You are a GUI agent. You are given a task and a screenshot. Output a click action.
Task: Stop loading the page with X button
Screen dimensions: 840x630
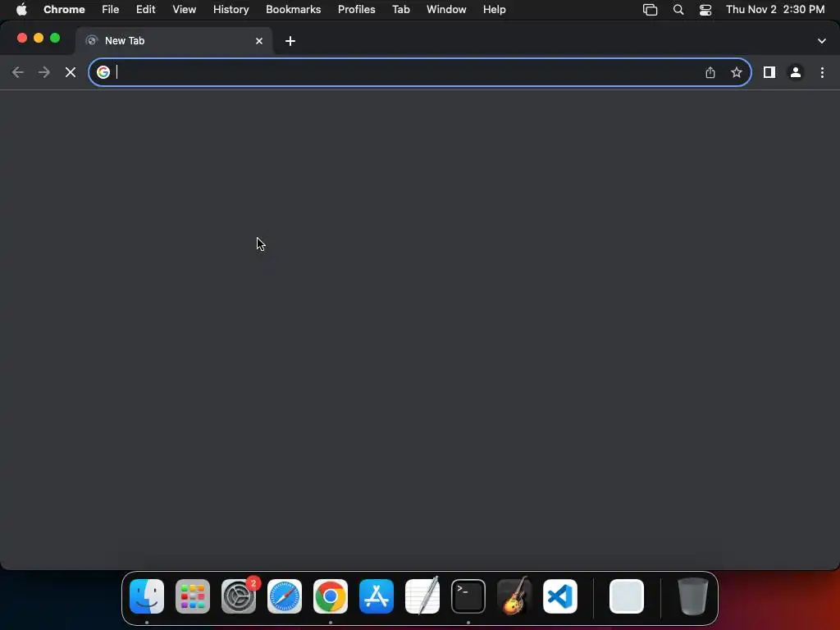point(71,72)
